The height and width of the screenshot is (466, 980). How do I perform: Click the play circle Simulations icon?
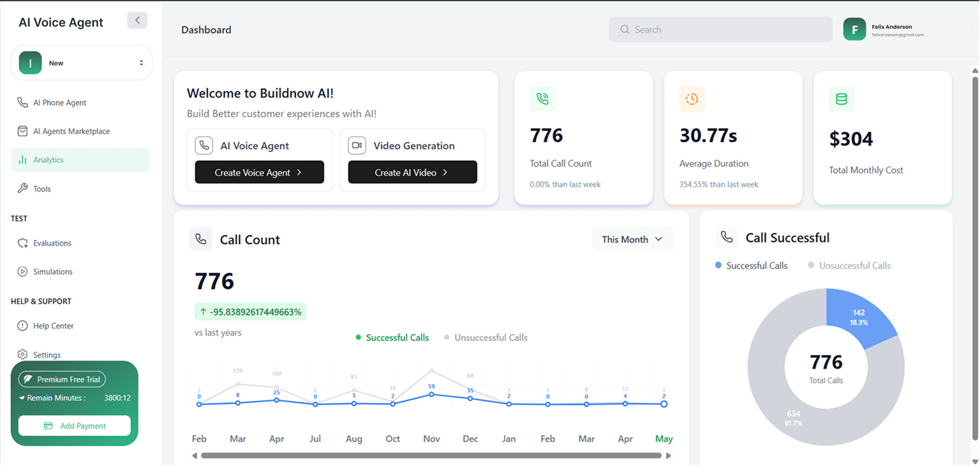tap(22, 272)
